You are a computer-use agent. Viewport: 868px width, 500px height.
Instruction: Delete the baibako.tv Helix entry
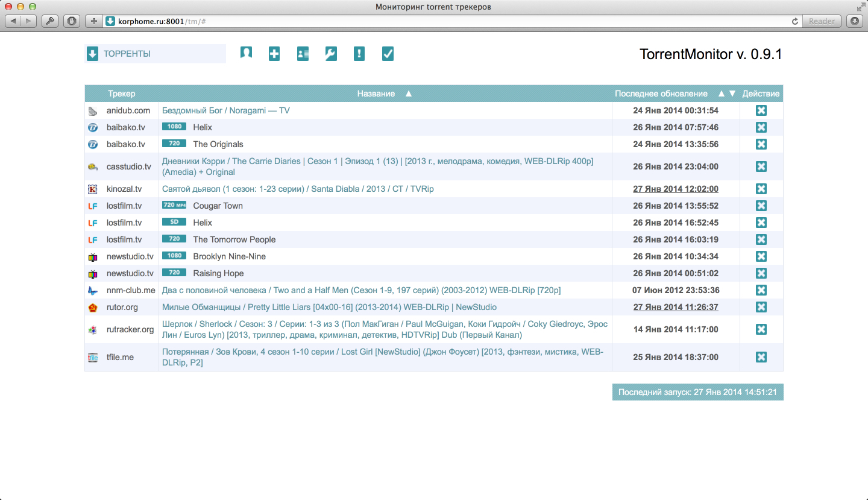click(x=761, y=127)
